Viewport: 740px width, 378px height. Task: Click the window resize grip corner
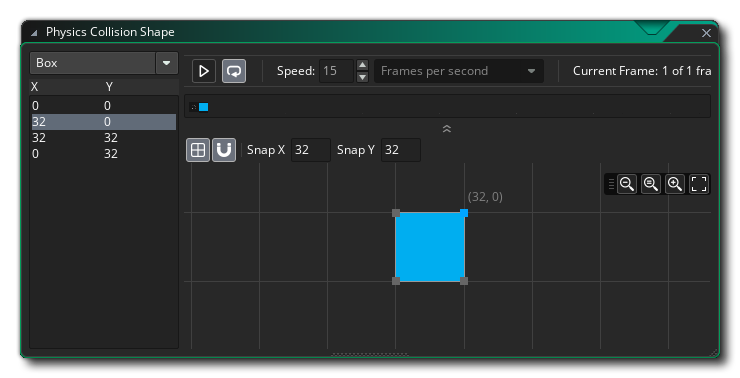(x=714, y=352)
